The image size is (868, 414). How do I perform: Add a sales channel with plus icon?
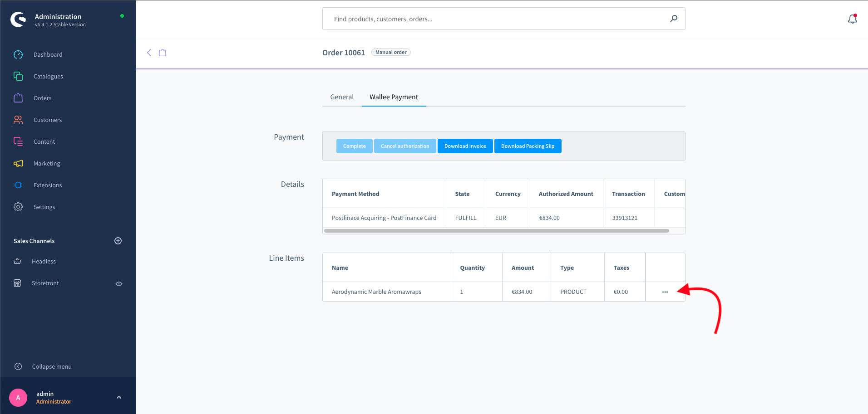click(118, 241)
